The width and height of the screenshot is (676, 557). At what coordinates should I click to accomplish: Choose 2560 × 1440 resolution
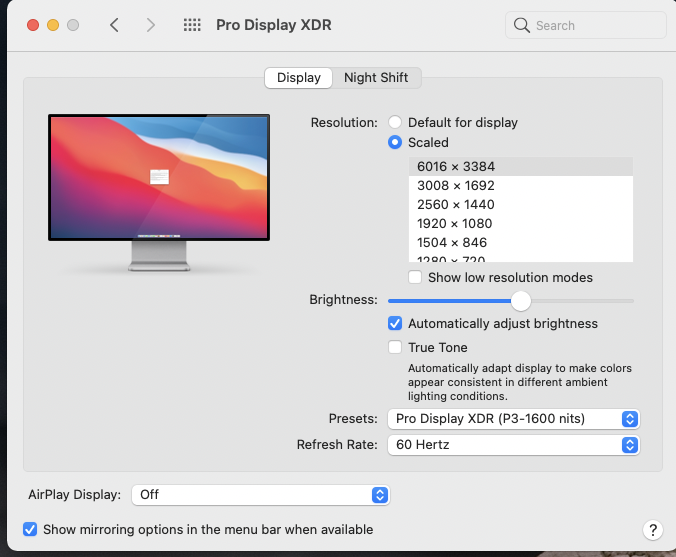coord(521,204)
